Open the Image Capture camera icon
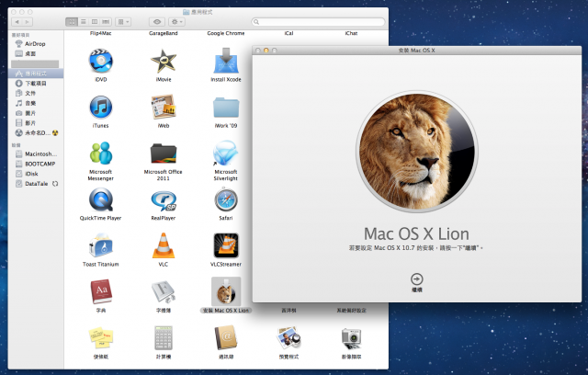588x375 pixels. [351, 338]
